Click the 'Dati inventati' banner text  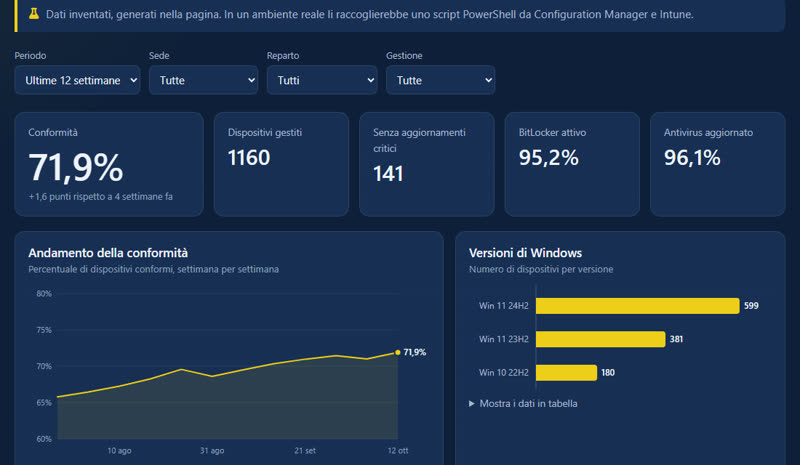click(369, 14)
